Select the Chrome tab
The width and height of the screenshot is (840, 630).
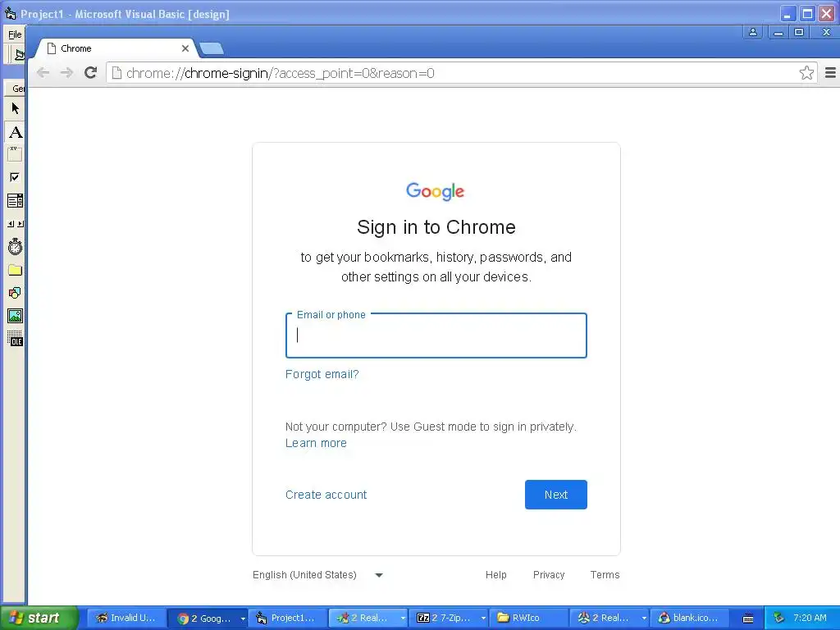[116, 48]
